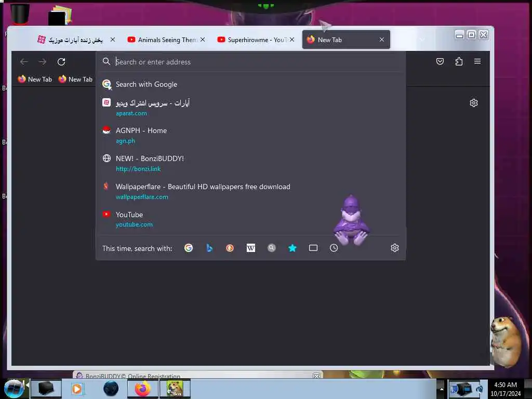Search history with the clock icon

tap(334, 248)
